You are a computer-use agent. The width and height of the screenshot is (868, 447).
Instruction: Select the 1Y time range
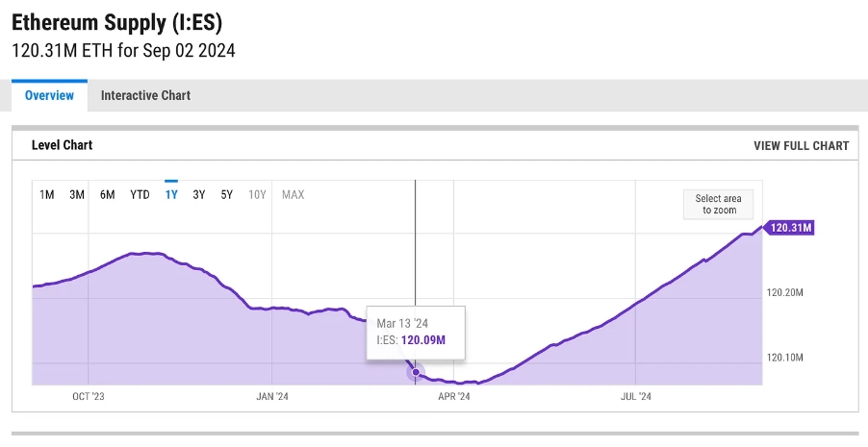click(171, 195)
